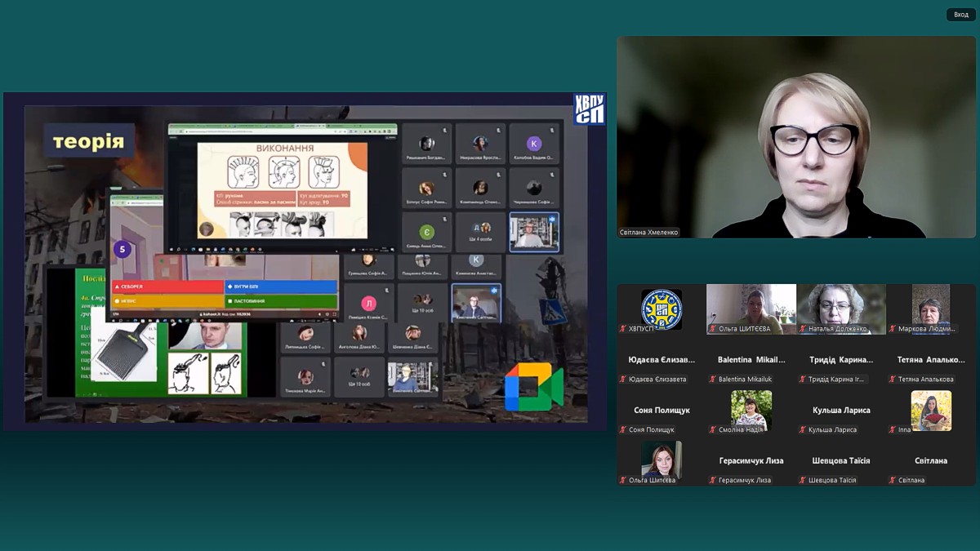The image size is (980, 551).
Task: Click the small ХВПУСП name label
Action: click(641, 330)
